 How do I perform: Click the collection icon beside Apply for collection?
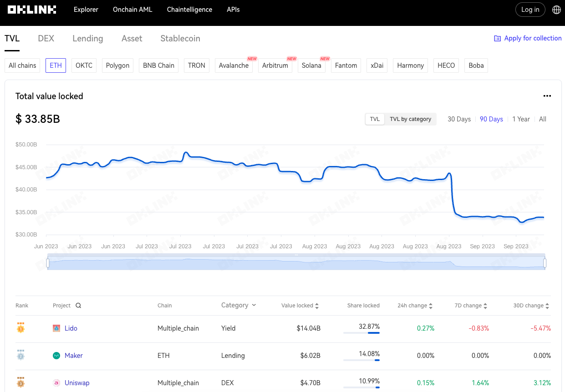(x=497, y=39)
